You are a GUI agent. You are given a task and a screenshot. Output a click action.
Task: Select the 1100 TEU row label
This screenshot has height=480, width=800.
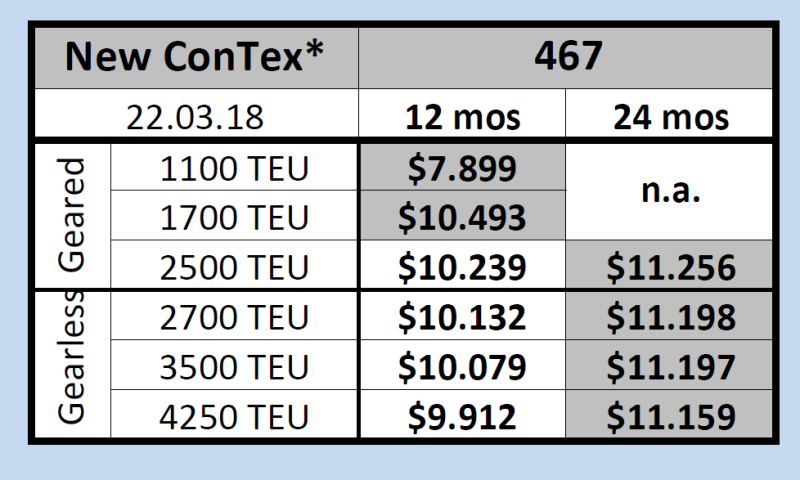[x=234, y=167]
